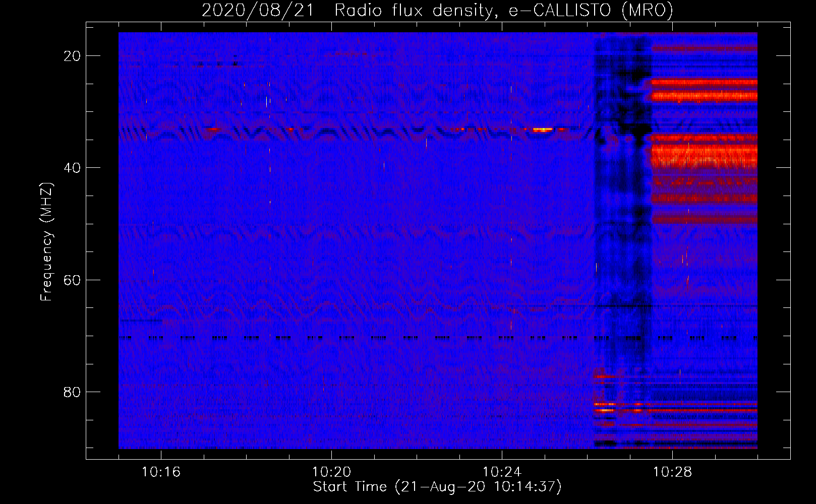Click the time tick label '10:16'
The image size is (816, 504).
(x=161, y=472)
